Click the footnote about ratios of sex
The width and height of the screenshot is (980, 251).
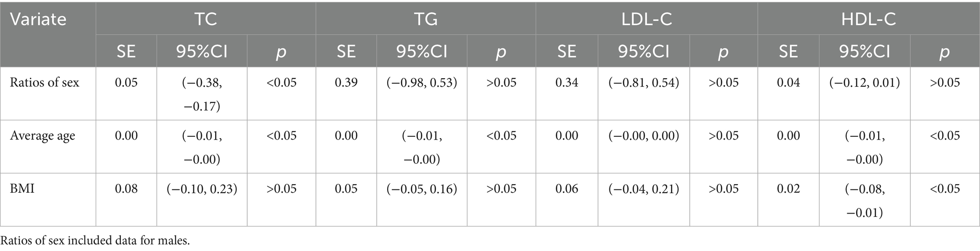click(x=95, y=241)
